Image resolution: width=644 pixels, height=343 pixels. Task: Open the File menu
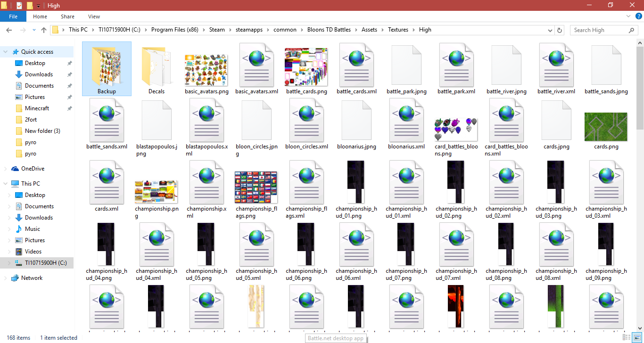pos(13,16)
